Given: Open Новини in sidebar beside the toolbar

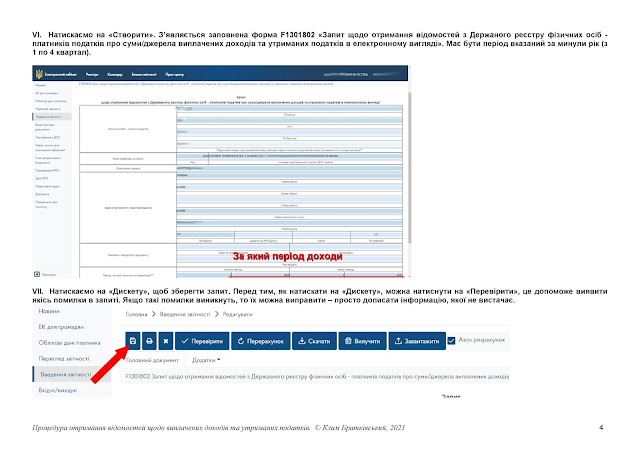Looking at the screenshot, I should coord(49,311).
